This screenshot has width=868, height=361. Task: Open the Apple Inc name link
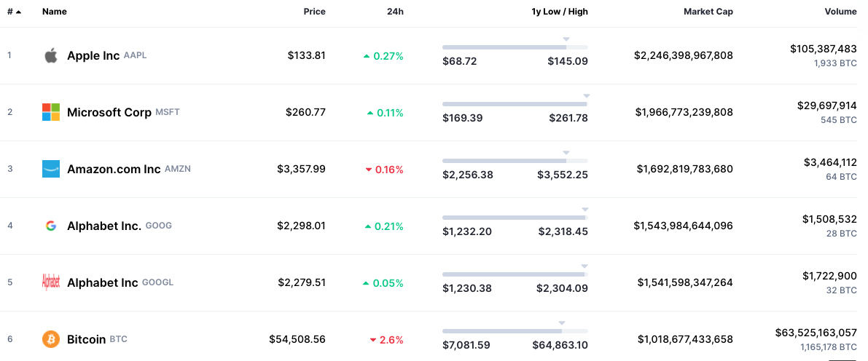93,55
